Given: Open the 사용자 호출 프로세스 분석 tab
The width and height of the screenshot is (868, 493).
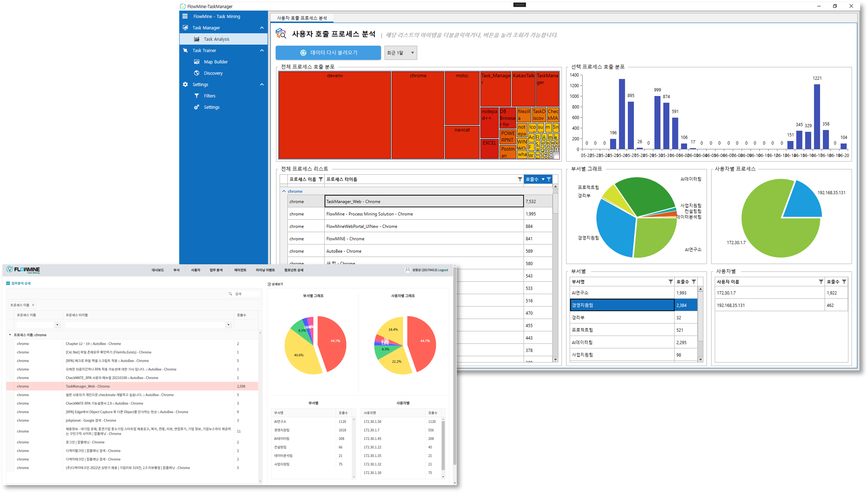Looking at the screenshot, I should point(302,18).
